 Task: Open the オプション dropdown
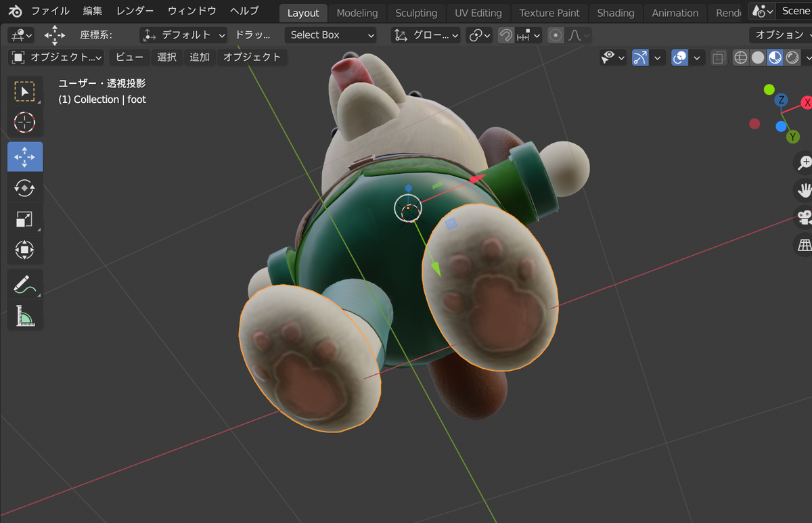780,35
